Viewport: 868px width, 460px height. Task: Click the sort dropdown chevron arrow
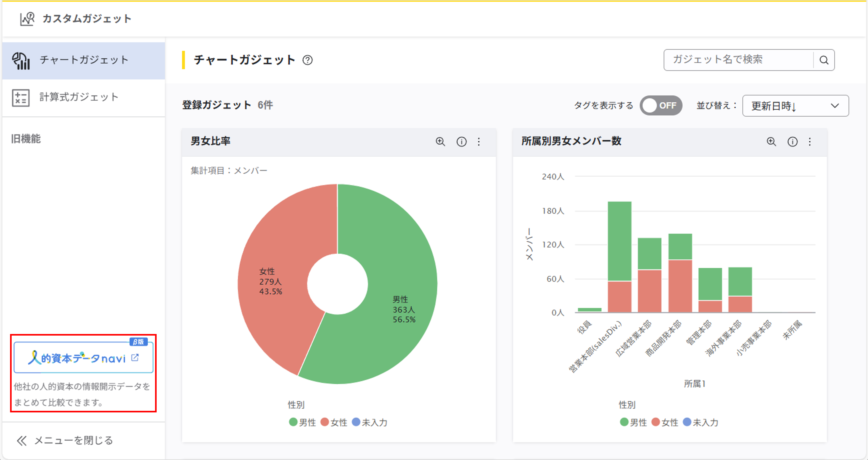(835, 106)
